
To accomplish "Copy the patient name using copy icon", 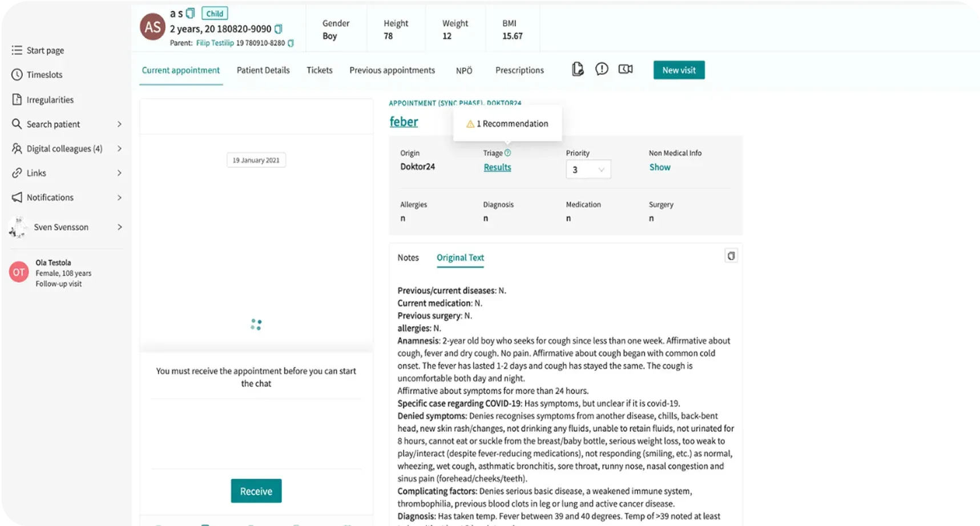I will point(191,13).
